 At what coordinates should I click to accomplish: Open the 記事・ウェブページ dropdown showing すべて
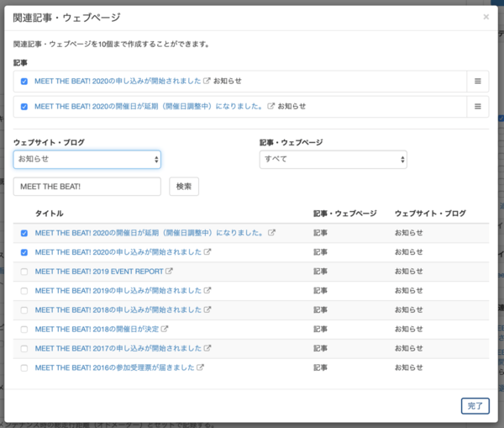333,159
